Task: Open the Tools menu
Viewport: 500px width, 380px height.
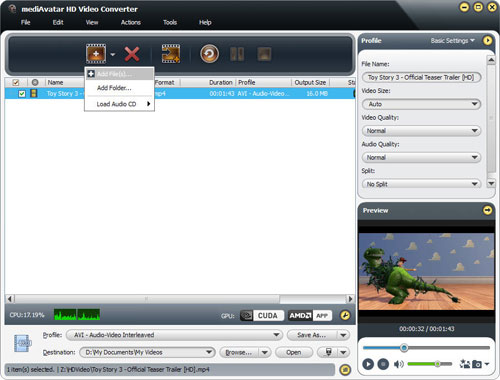Action: click(x=170, y=22)
